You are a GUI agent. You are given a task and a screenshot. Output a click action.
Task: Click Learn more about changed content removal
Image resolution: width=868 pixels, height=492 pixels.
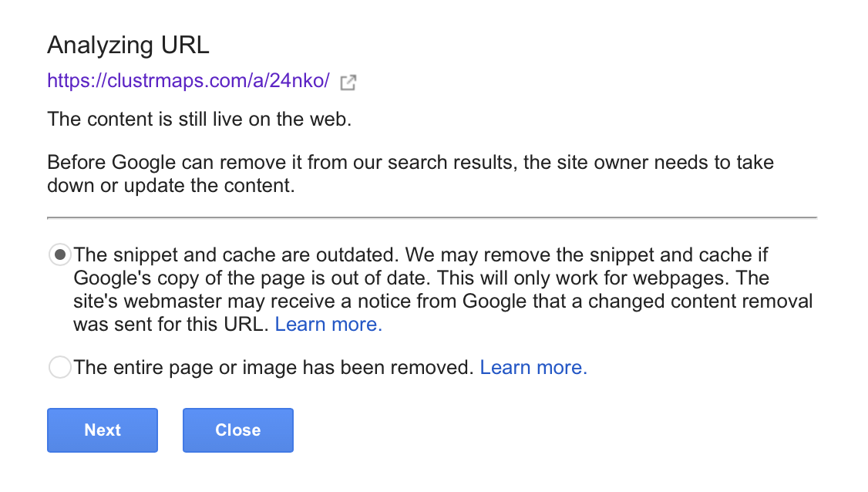coord(328,325)
